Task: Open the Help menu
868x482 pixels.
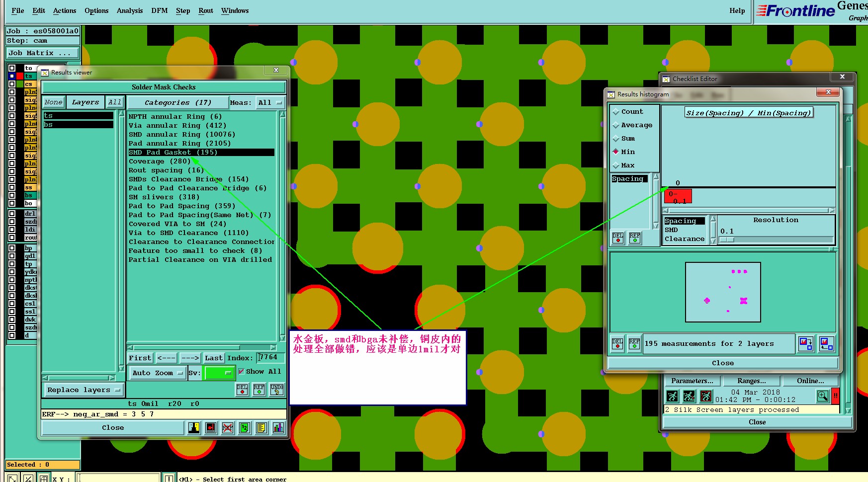Action: 737,10
